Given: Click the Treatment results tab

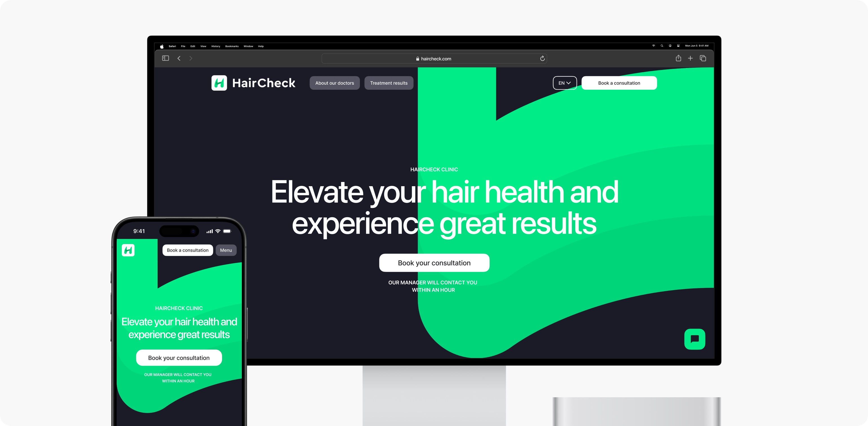Looking at the screenshot, I should coord(389,83).
